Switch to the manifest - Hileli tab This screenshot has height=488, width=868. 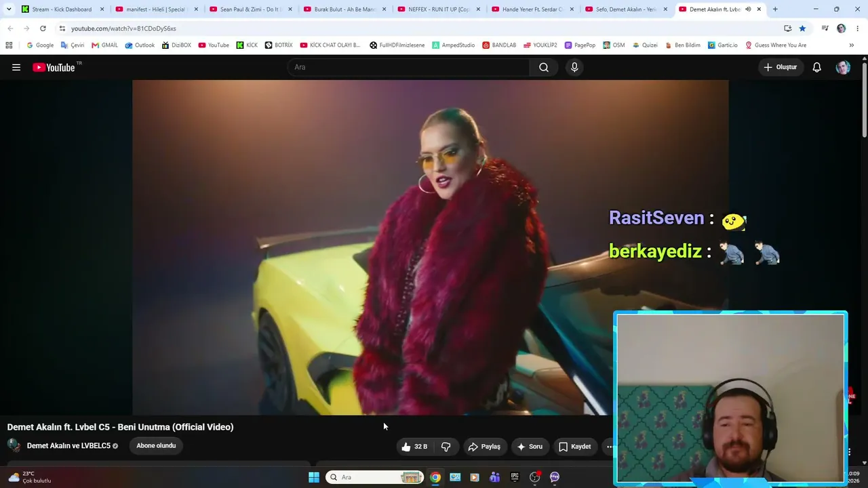[x=155, y=9]
